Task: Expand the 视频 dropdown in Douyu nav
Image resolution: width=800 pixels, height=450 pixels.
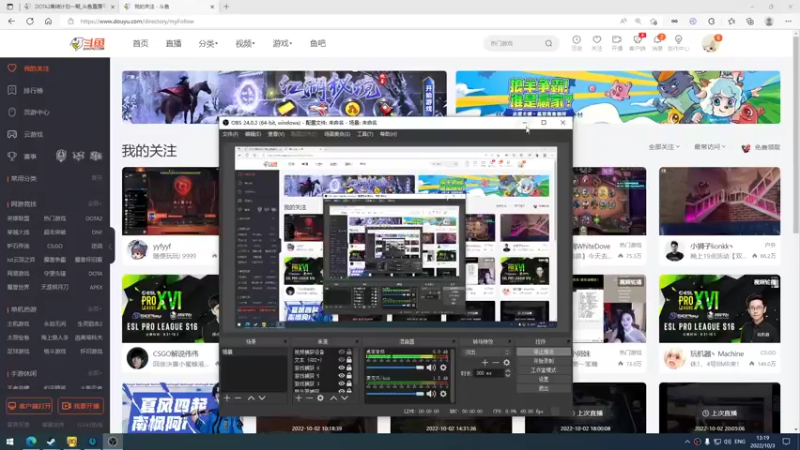Action: (x=245, y=43)
